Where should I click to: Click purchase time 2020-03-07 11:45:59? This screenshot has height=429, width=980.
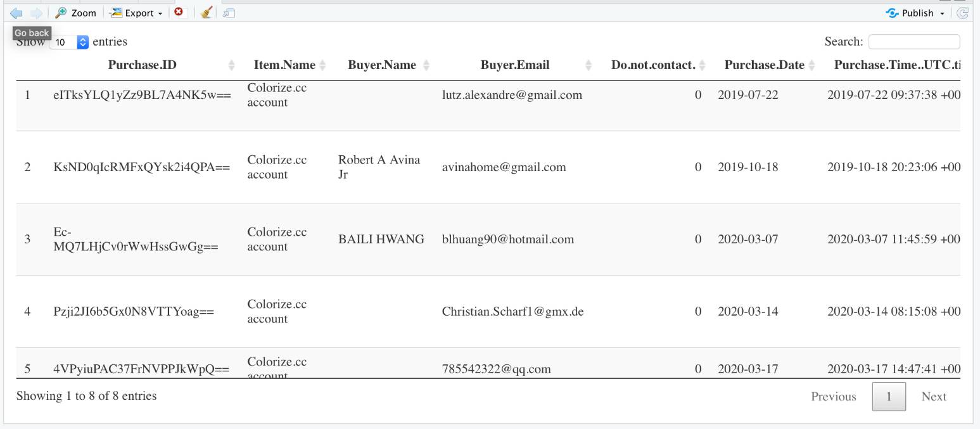click(894, 240)
